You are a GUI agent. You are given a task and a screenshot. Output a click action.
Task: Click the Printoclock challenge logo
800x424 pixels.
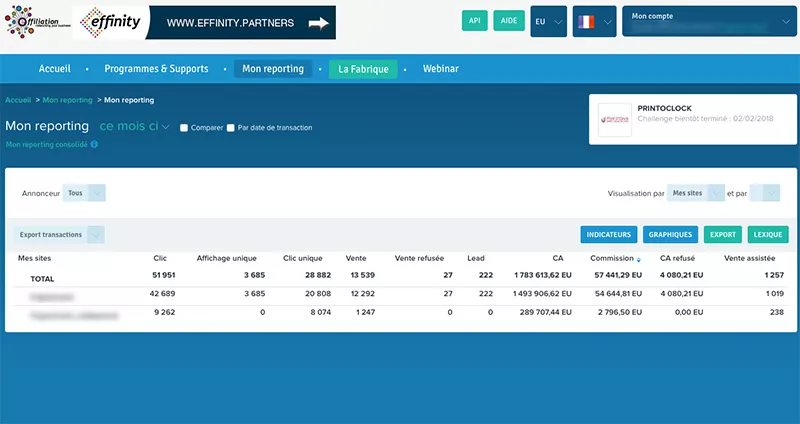coord(613,119)
